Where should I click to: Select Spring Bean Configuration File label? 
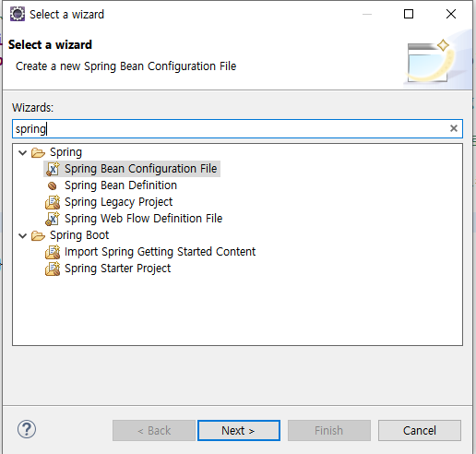(x=140, y=169)
